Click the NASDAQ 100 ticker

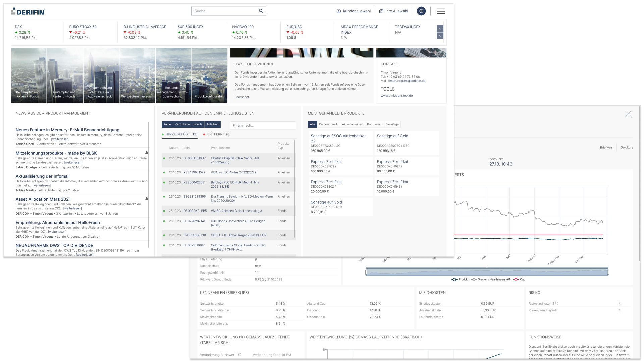click(x=253, y=32)
